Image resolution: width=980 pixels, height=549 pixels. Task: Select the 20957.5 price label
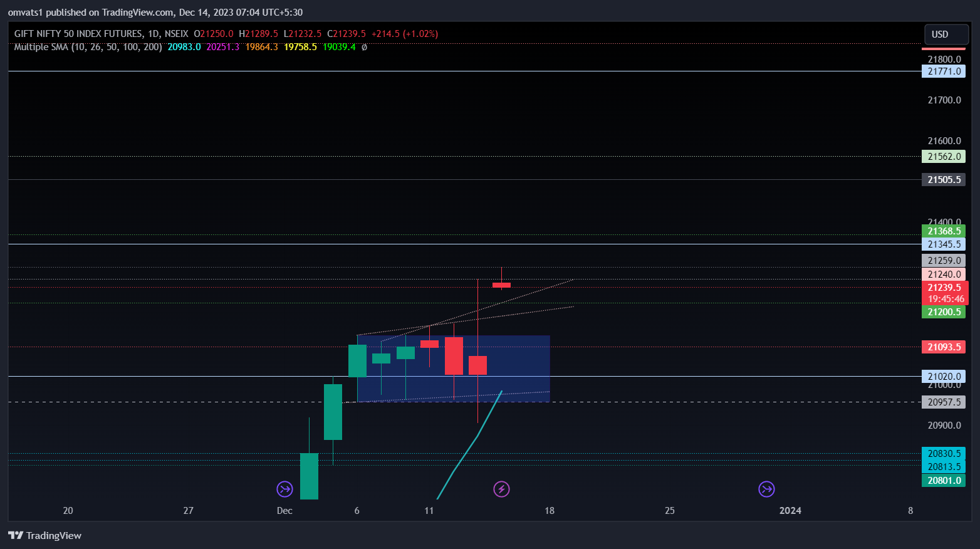[944, 402]
